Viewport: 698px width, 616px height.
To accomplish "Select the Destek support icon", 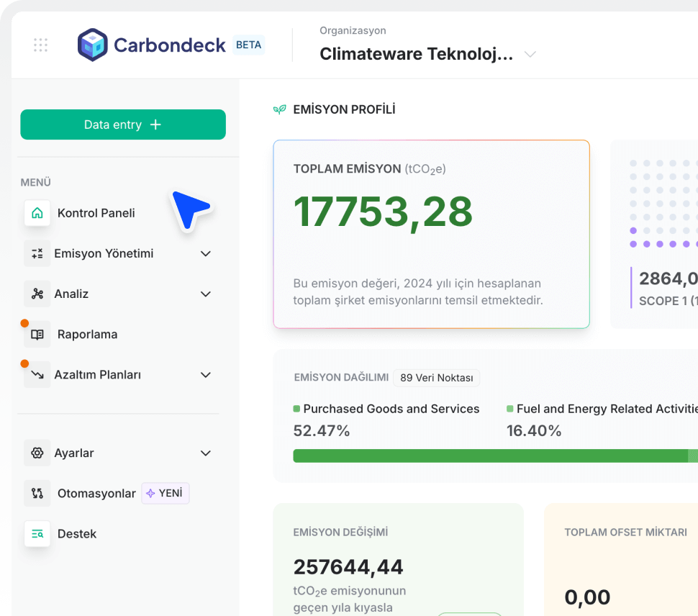I will (37, 533).
